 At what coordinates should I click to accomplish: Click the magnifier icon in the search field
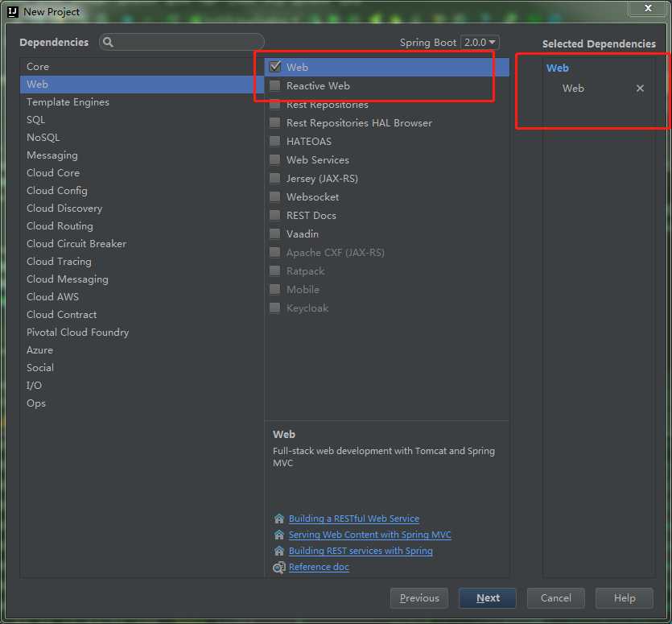(108, 42)
